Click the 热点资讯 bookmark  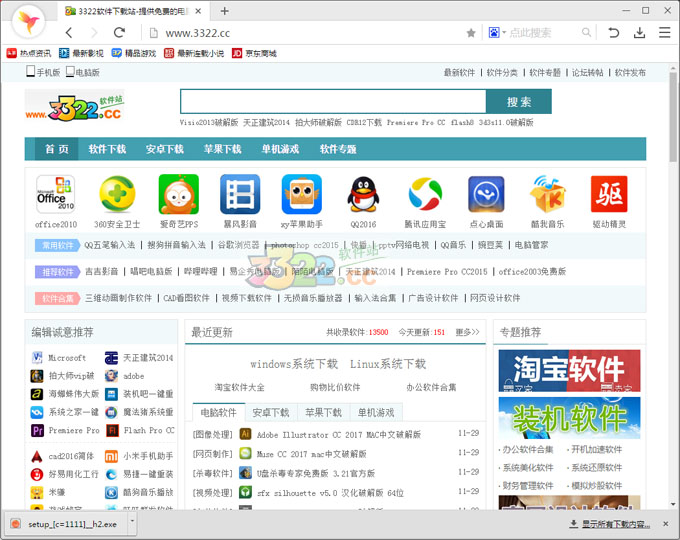[29, 53]
